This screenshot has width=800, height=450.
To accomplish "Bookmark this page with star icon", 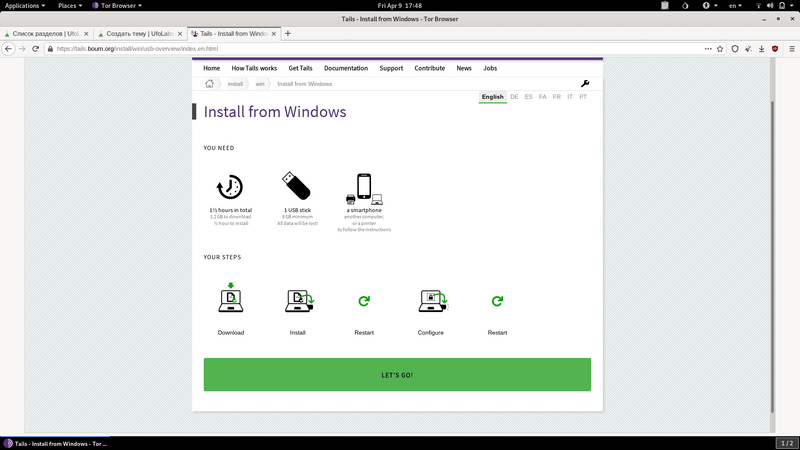I will (x=720, y=48).
